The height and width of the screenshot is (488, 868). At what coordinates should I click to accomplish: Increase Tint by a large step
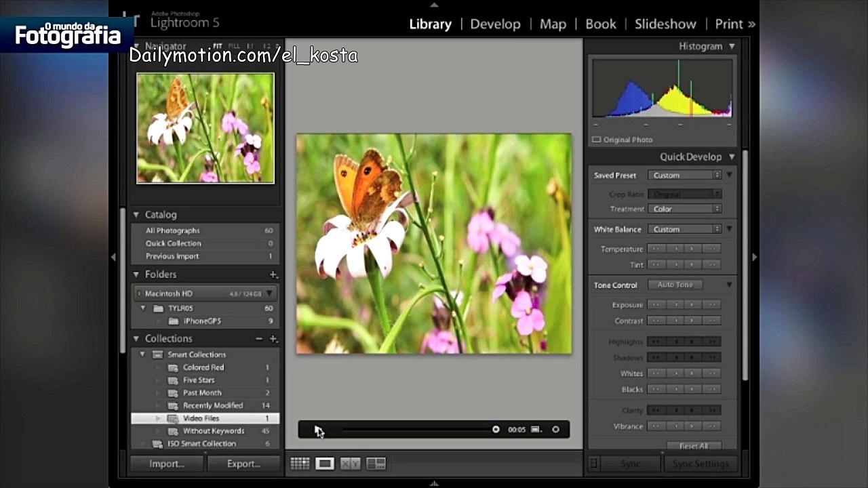coord(711,264)
